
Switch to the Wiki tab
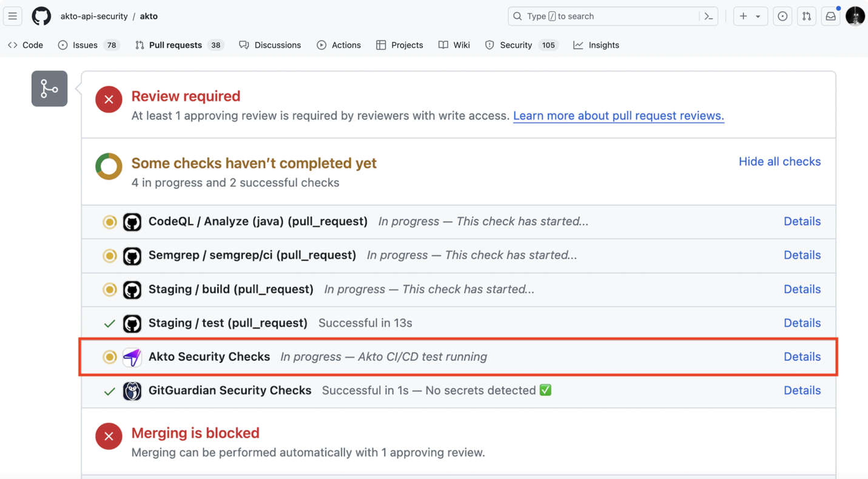point(454,45)
